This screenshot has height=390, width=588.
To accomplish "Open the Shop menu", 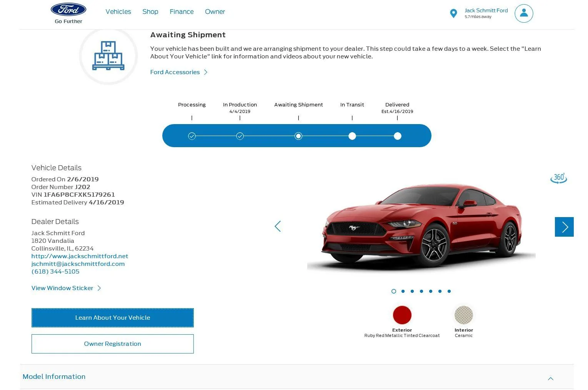I will tap(150, 12).
